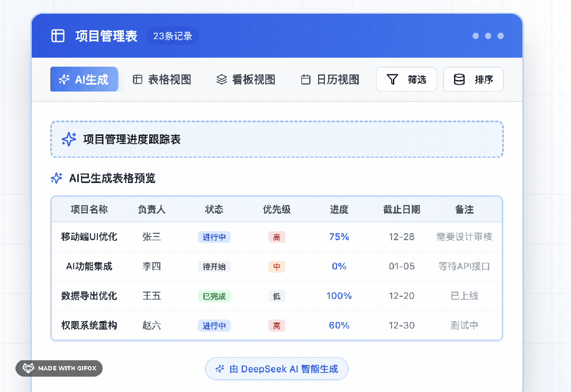The width and height of the screenshot is (571, 392).
Task: Click the calendar icon of 日历视图
Action: click(306, 79)
